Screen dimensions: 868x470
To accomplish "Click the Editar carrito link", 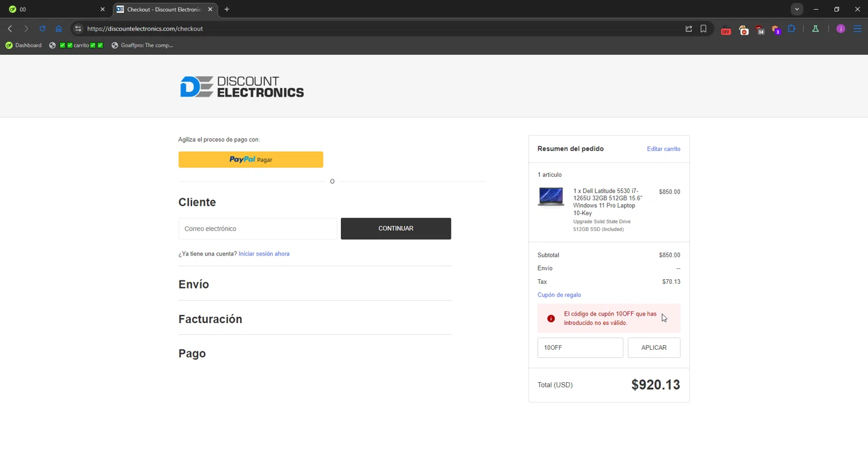I will (663, 149).
